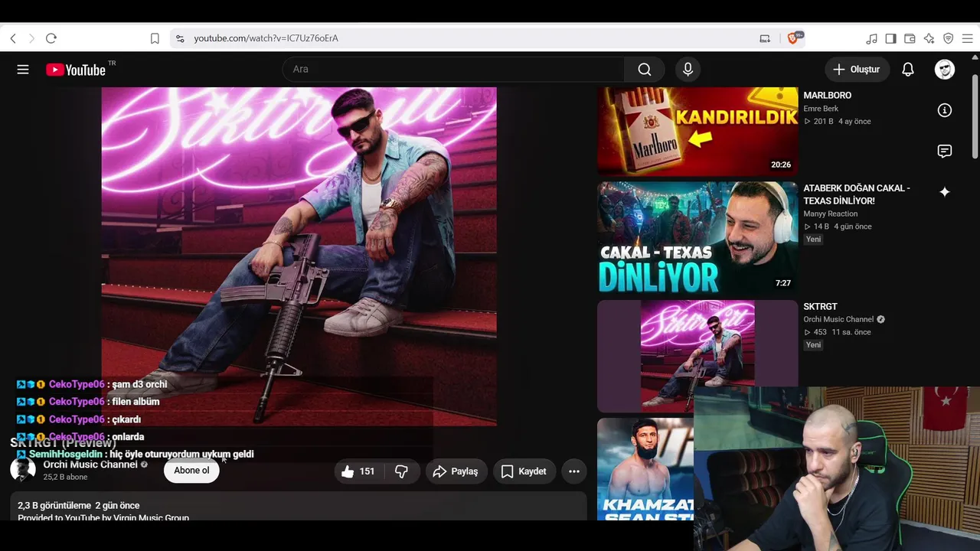This screenshot has width=980, height=551.
Task: Click 'filen albüm' chat message
Action: click(x=136, y=402)
